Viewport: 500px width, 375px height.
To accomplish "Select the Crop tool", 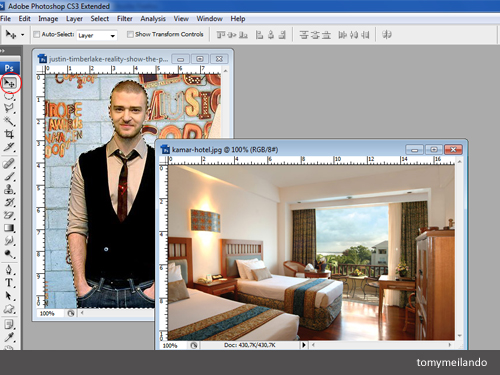I will pos(9,134).
